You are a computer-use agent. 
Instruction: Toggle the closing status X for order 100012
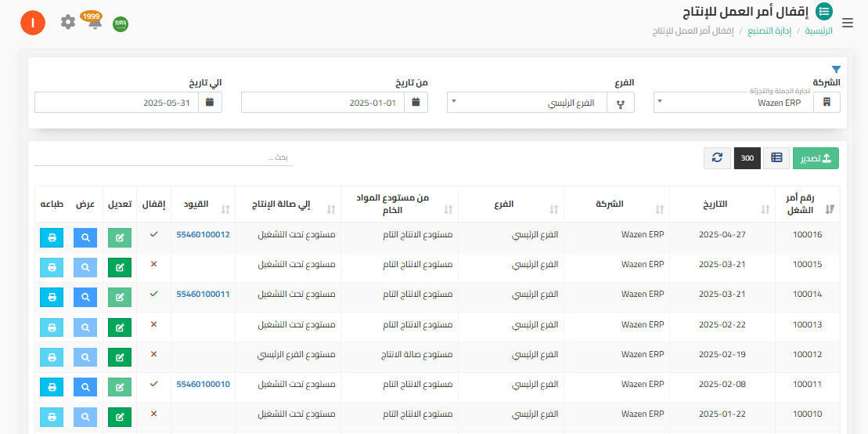pyautogui.click(x=153, y=353)
